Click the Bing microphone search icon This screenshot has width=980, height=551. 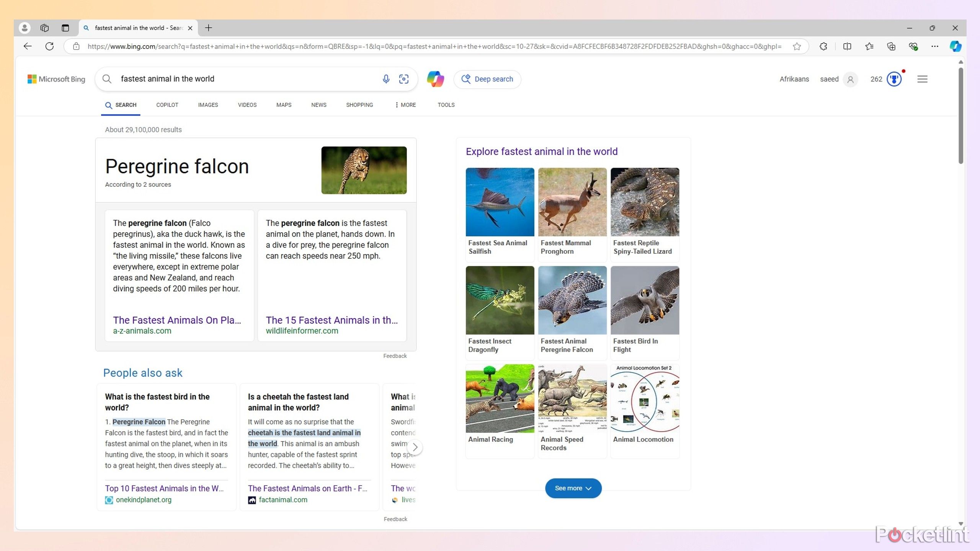(385, 79)
